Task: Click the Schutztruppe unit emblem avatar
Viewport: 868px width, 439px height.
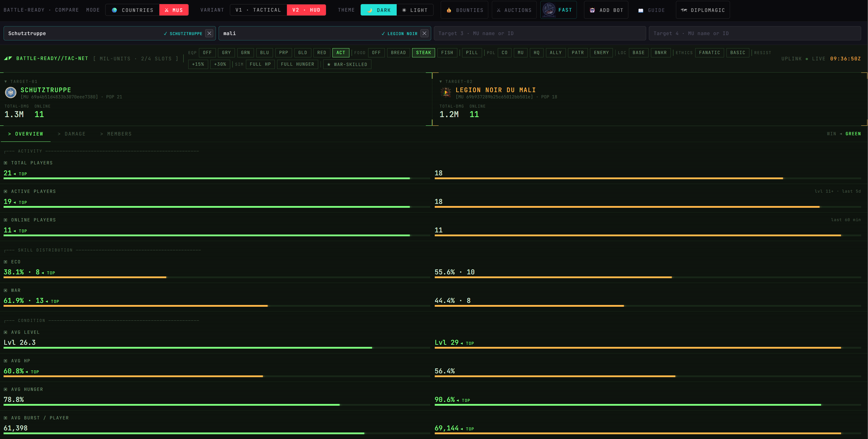Action: (x=11, y=92)
